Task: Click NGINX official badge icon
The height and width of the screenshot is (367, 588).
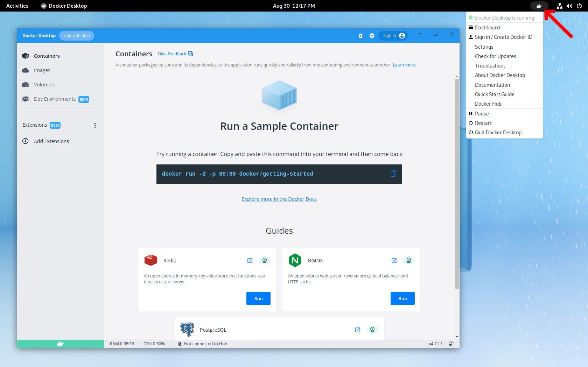Action: click(409, 260)
